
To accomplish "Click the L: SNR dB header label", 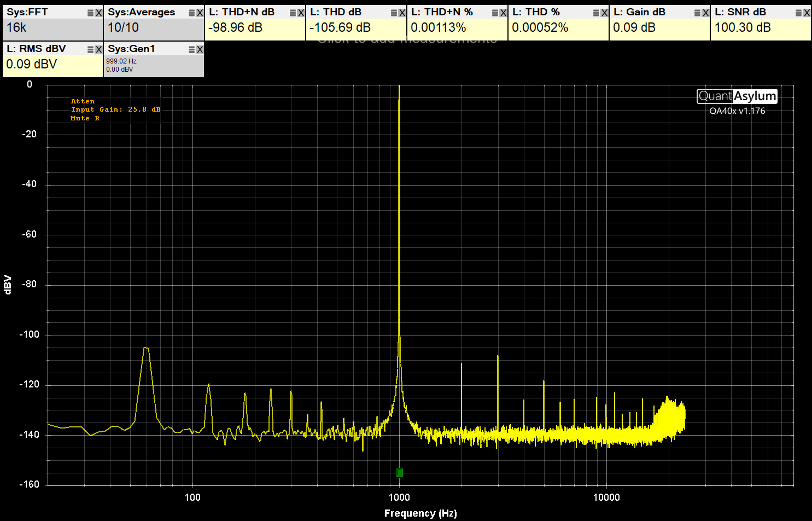I will (740, 12).
